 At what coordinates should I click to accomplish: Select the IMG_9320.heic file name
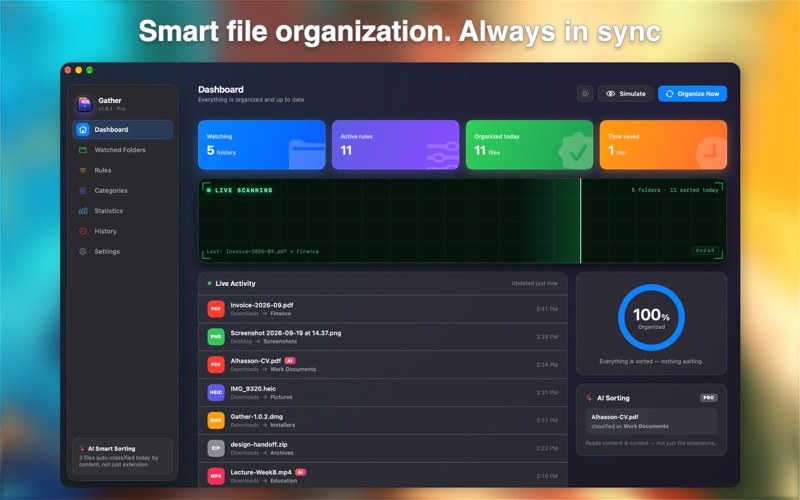[253, 389]
